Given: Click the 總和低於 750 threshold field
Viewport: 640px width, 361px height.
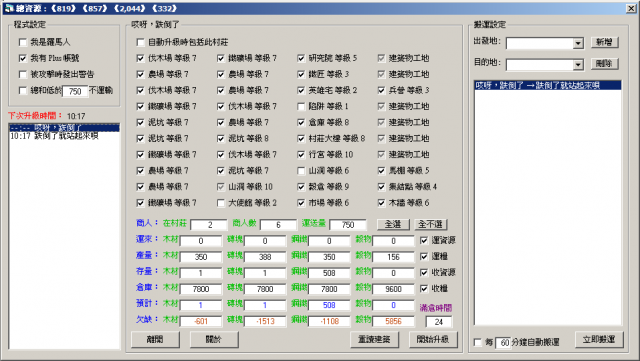Looking at the screenshot, I should click(x=75, y=91).
